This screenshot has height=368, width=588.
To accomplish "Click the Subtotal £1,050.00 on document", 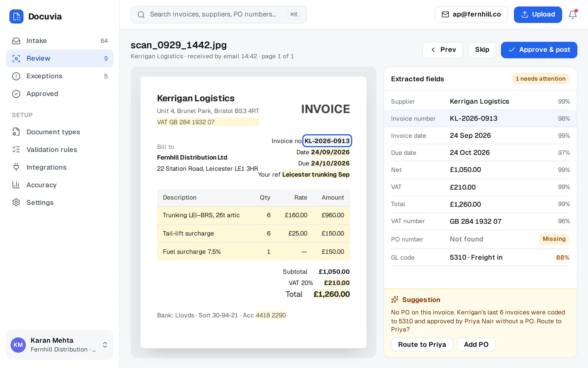I will pos(334,271).
